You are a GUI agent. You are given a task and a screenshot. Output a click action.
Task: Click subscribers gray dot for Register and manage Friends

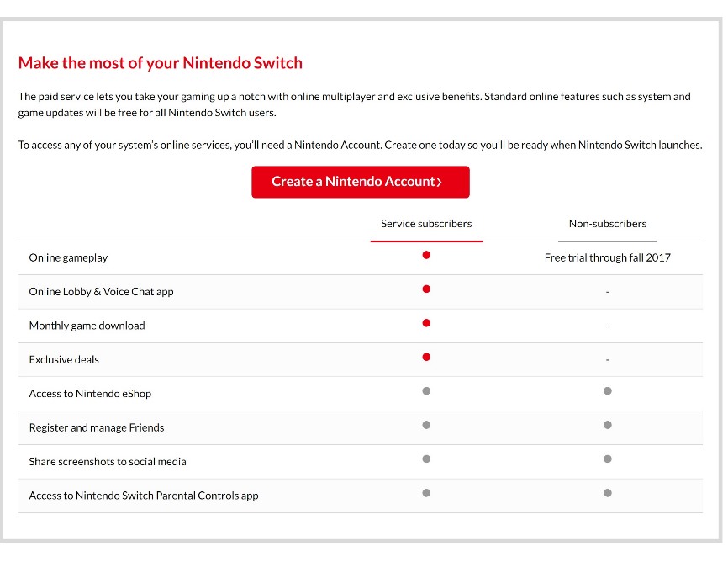[x=426, y=425]
